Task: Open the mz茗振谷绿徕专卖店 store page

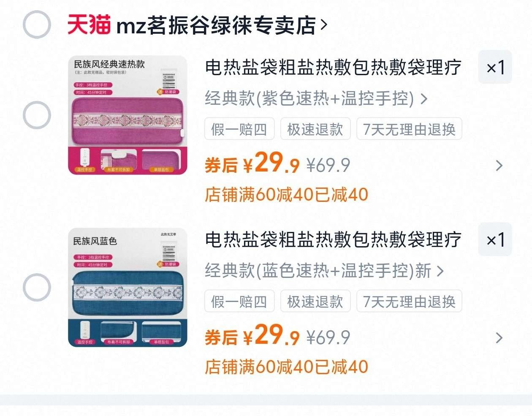Action: (216, 25)
